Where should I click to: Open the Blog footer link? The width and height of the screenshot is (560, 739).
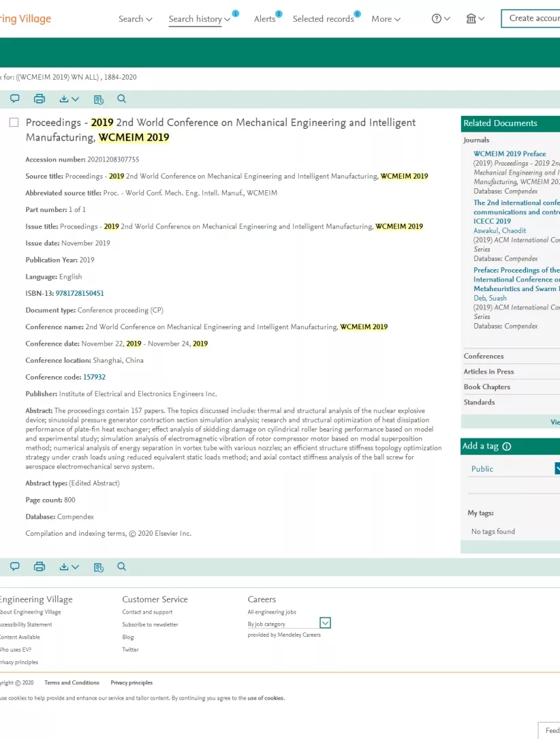coord(128,637)
